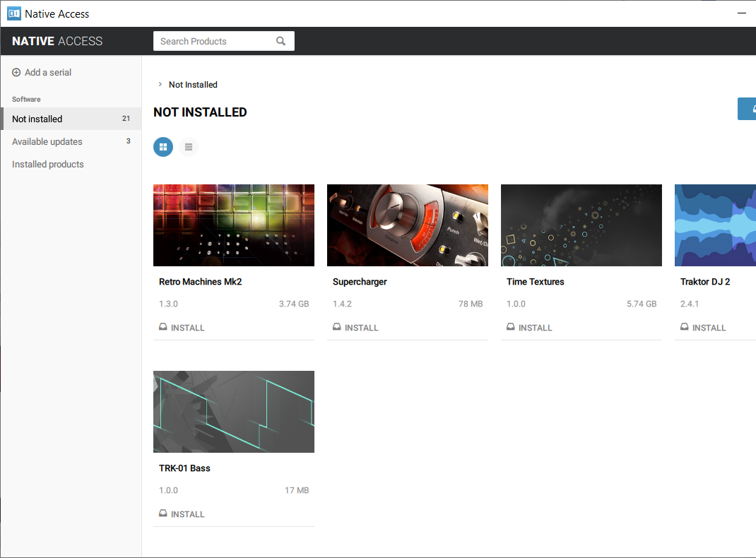Open Traktor DJ 2 product image

[x=716, y=225]
